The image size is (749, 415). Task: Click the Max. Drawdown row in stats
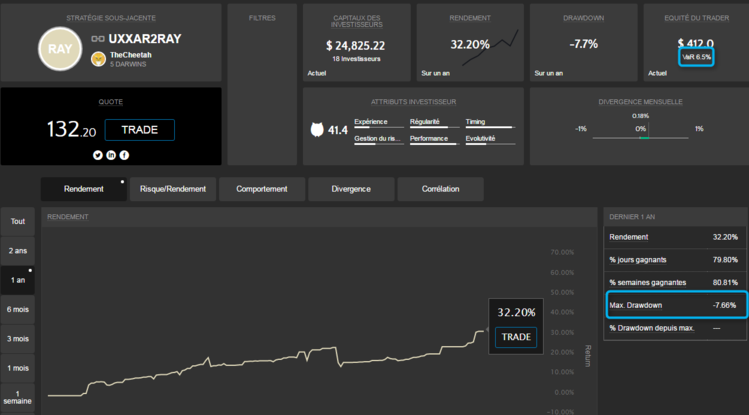674,304
